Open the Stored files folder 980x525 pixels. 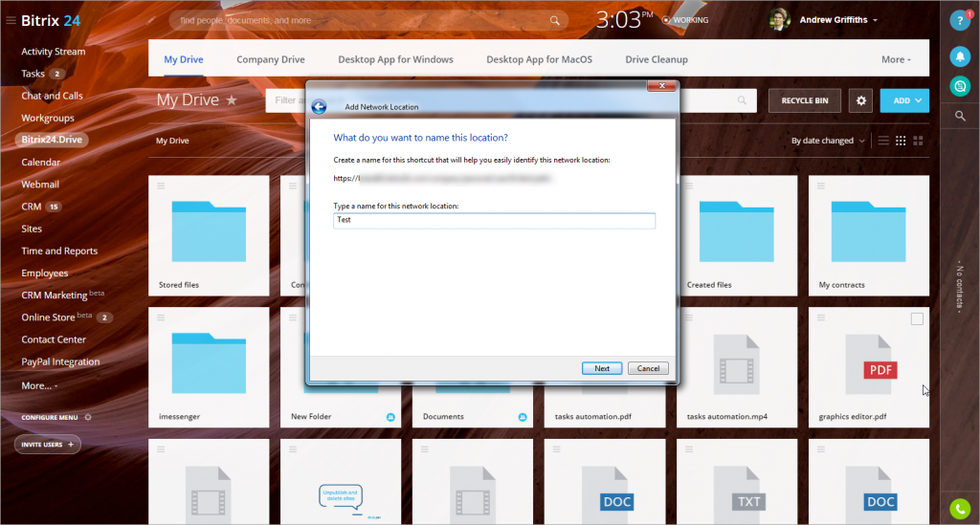coord(209,235)
